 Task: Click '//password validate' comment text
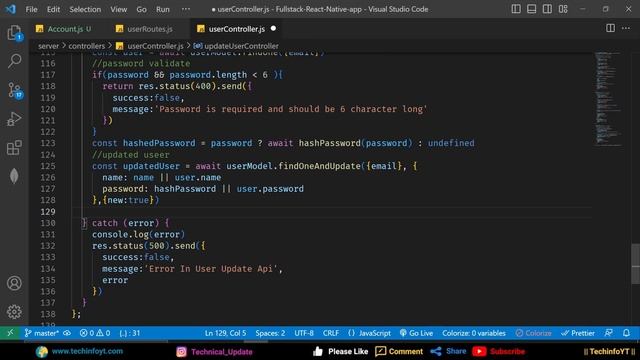click(x=141, y=64)
